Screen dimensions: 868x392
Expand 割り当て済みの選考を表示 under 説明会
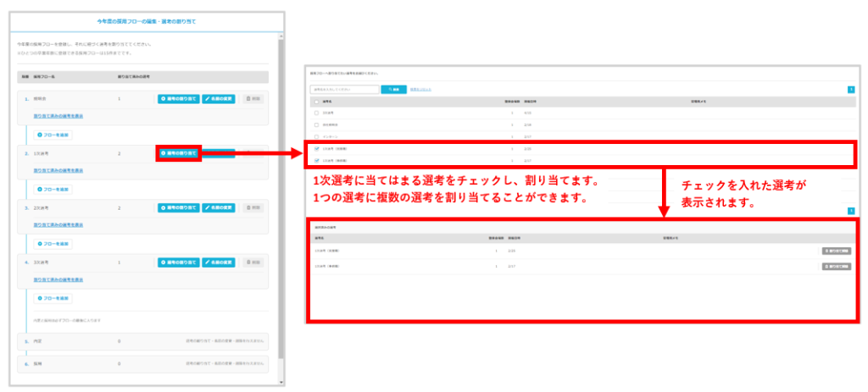coord(58,115)
